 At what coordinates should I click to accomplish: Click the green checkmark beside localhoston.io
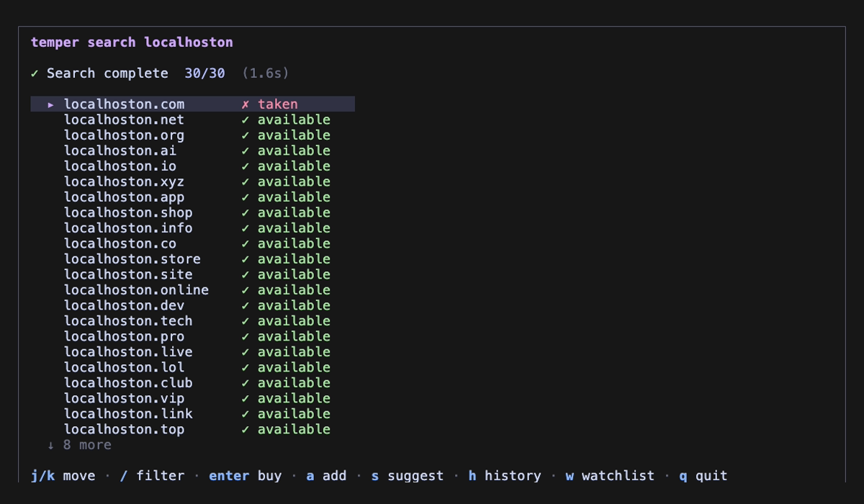246,166
